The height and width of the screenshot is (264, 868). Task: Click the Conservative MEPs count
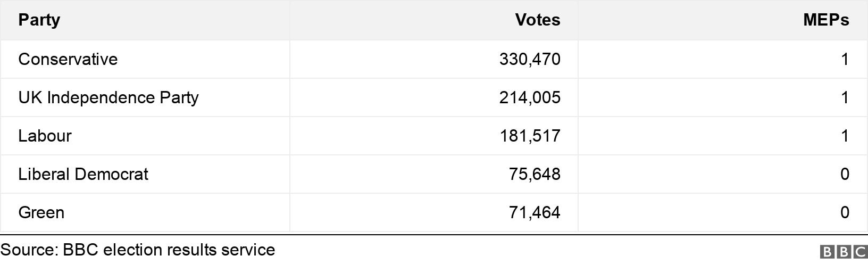tap(845, 59)
